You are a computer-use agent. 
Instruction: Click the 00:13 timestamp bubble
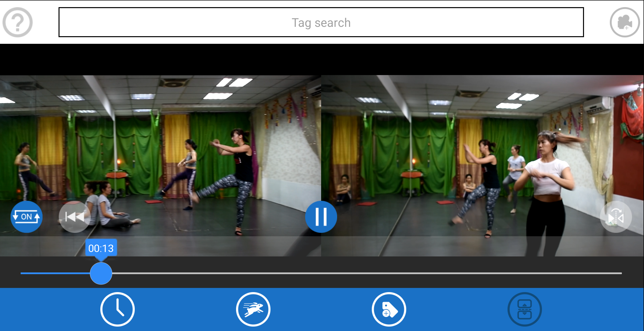coord(101,248)
